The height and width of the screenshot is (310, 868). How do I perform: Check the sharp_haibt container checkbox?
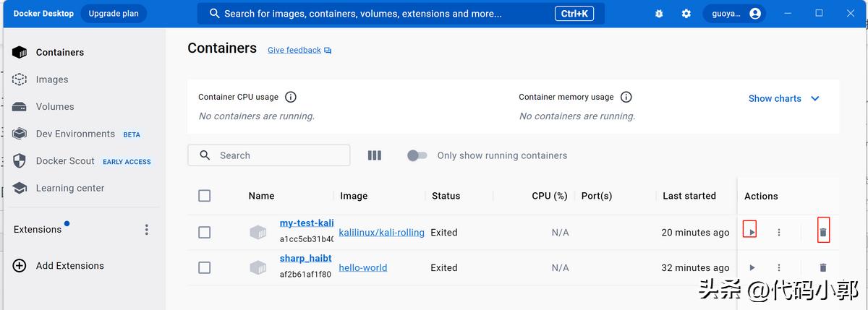tap(204, 267)
